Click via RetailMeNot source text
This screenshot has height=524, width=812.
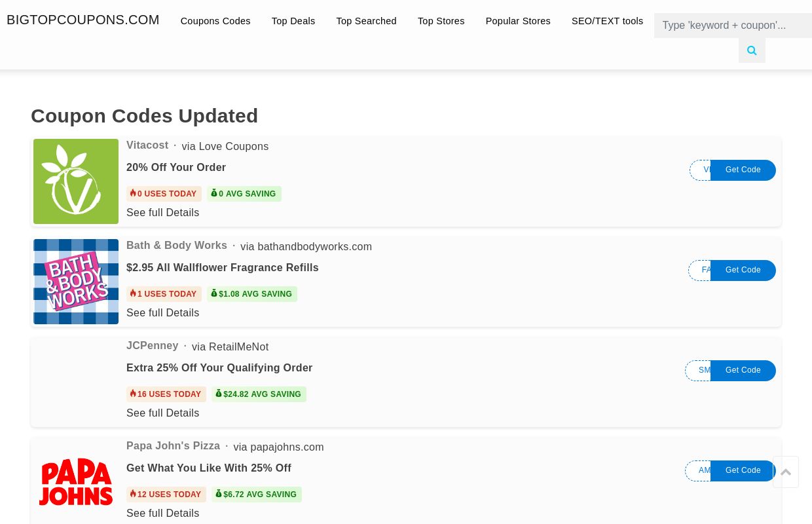(230, 347)
